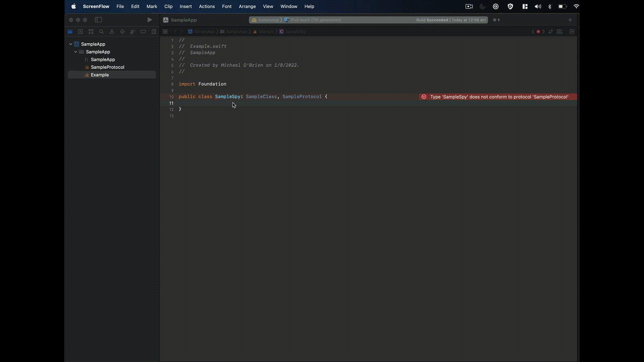
Task: Click the error count badge
Action: (496, 20)
